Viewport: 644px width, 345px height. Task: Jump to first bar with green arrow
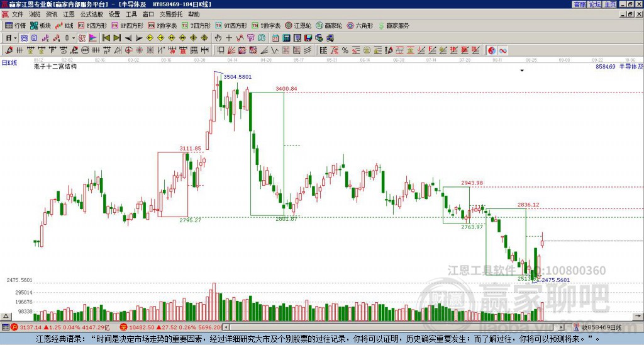tap(106, 38)
